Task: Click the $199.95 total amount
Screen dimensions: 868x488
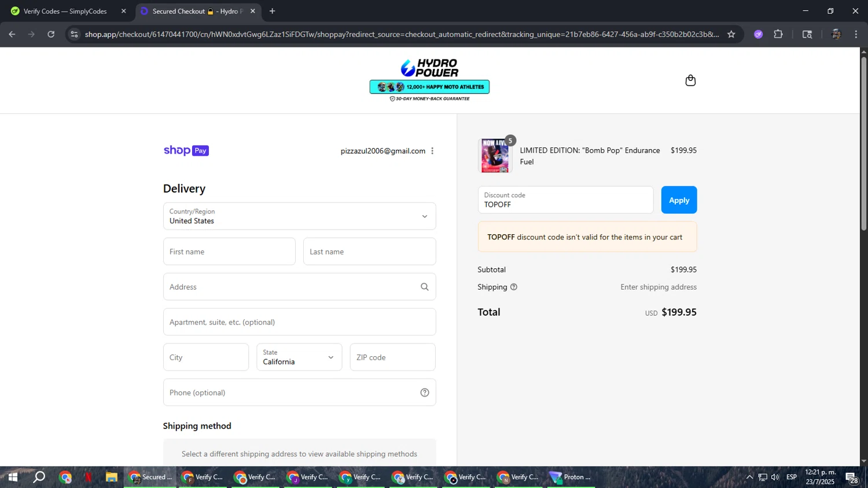Action: tap(679, 312)
